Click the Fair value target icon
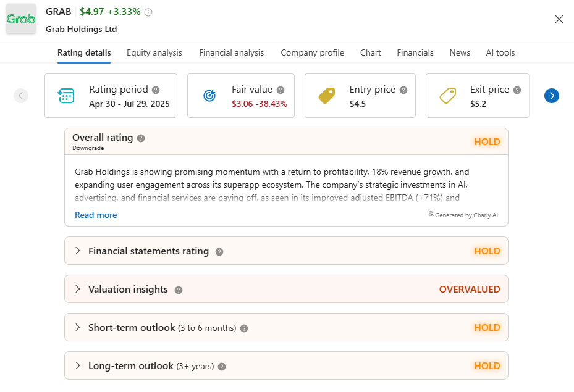This screenshot has height=392, width=574. tap(209, 96)
